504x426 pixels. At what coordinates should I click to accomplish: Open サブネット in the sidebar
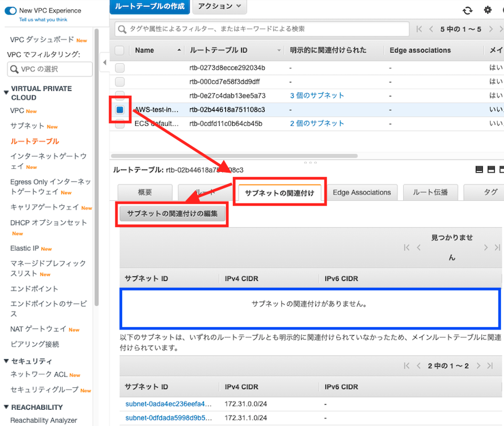[27, 126]
